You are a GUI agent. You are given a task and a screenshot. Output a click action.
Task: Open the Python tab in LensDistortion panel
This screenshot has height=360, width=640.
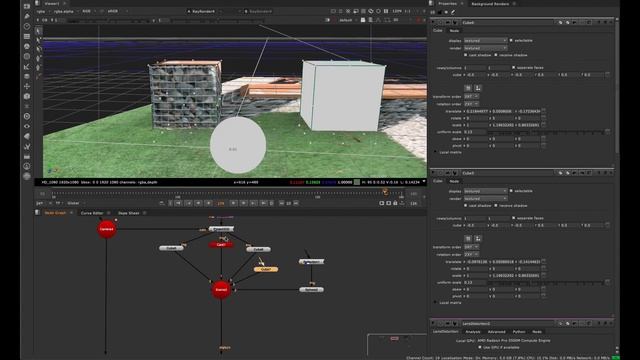519,331
